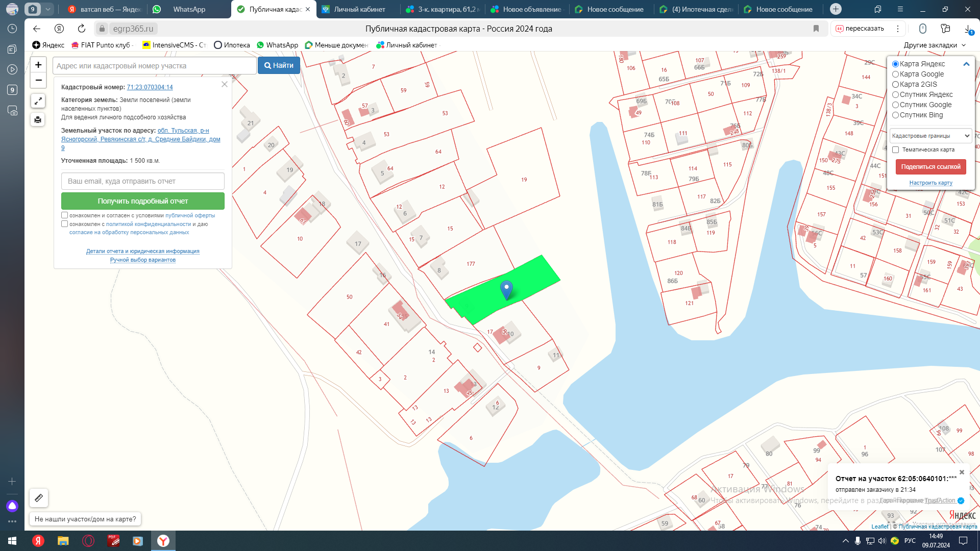Click the address search input field
This screenshot has width=980, height=551.
[154, 66]
